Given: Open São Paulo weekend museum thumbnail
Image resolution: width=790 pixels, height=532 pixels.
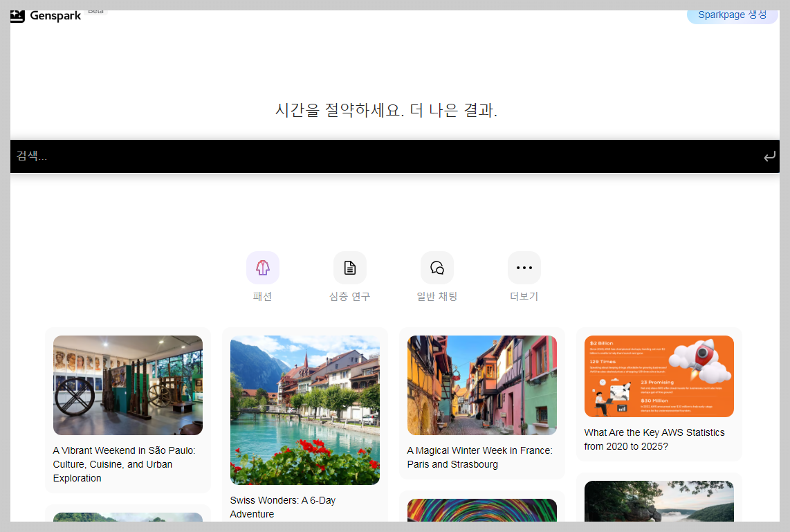Looking at the screenshot, I should pyautogui.click(x=128, y=385).
